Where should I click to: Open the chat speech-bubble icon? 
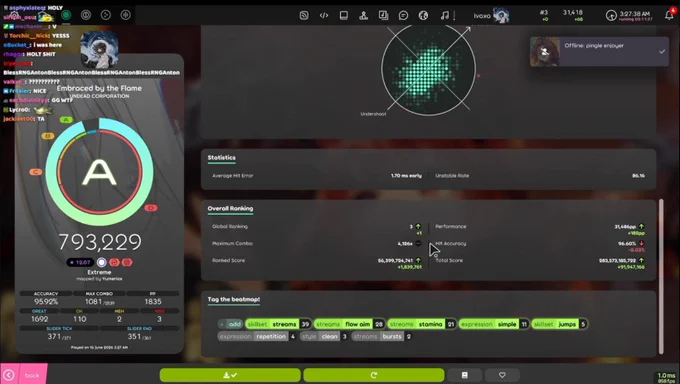tap(403, 15)
